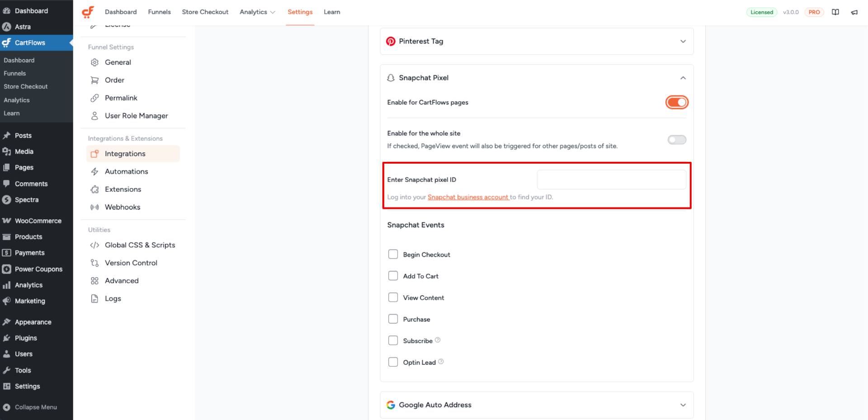This screenshot has height=420, width=868.
Task: Open the Dashboard tab in CartFlows header
Action: click(x=121, y=12)
